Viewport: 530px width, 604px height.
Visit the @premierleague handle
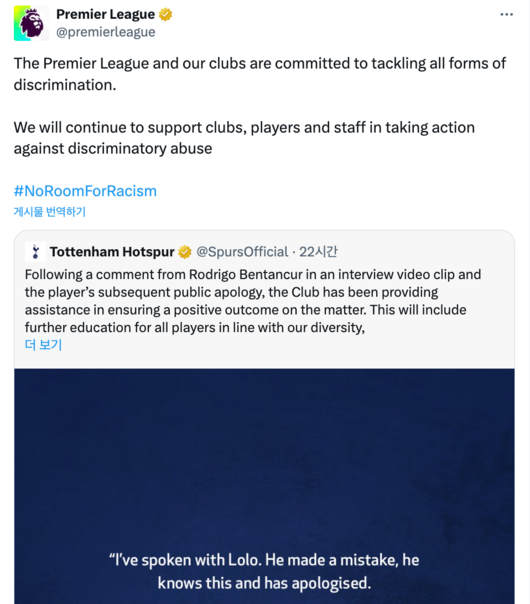pyautogui.click(x=106, y=32)
